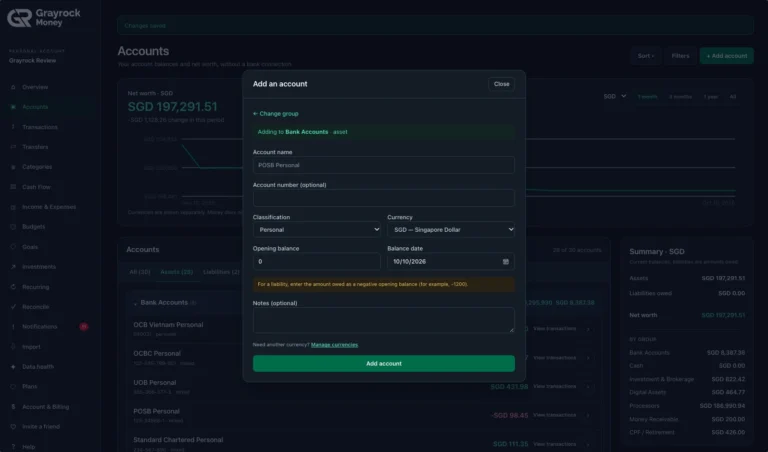The image size is (768, 452).
Task: Open Overview via its home icon
Action: tap(13, 87)
